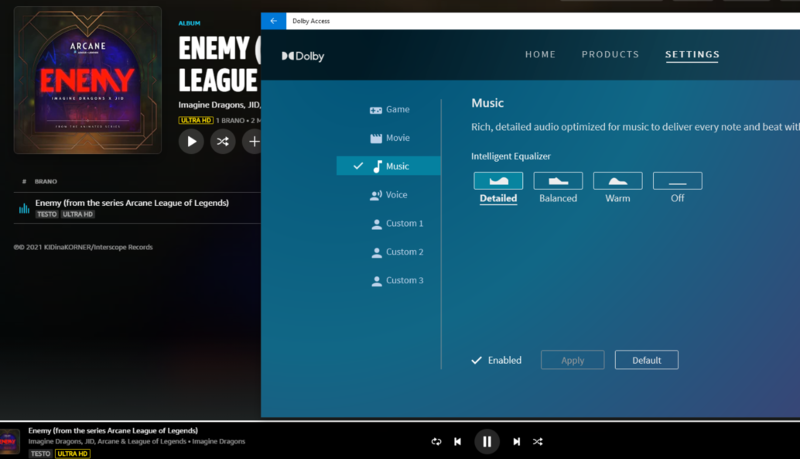Switch to the Products tab
Image resolution: width=800 pixels, height=459 pixels.
[x=610, y=55]
